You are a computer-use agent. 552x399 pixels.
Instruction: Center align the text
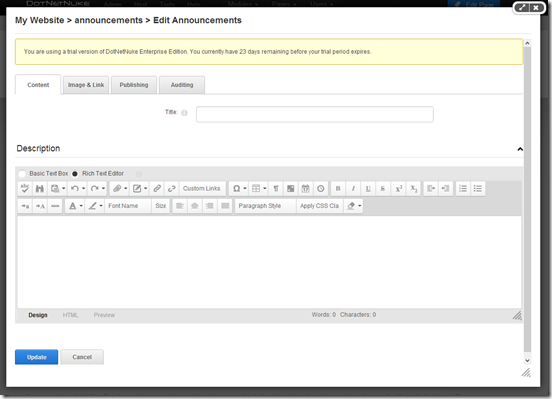[195, 206]
